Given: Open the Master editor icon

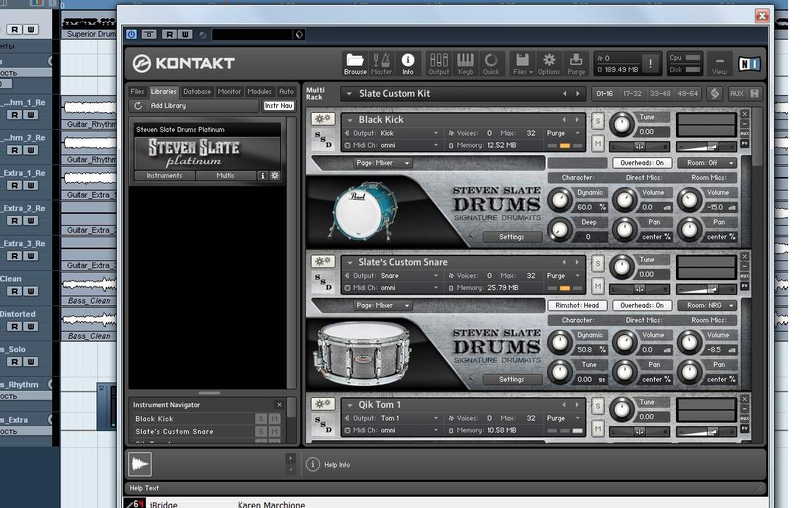Looking at the screenshot, I should point(381,63).
